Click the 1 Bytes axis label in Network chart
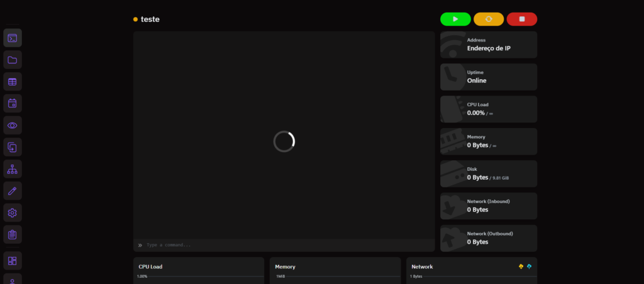The image size is (644, 284). (x=416, y=276)
